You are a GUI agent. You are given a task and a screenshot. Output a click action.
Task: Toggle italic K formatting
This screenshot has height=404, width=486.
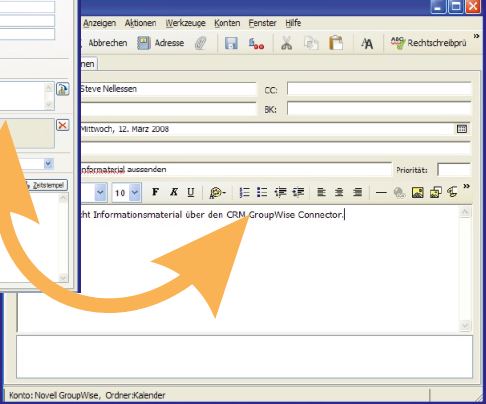173,192
